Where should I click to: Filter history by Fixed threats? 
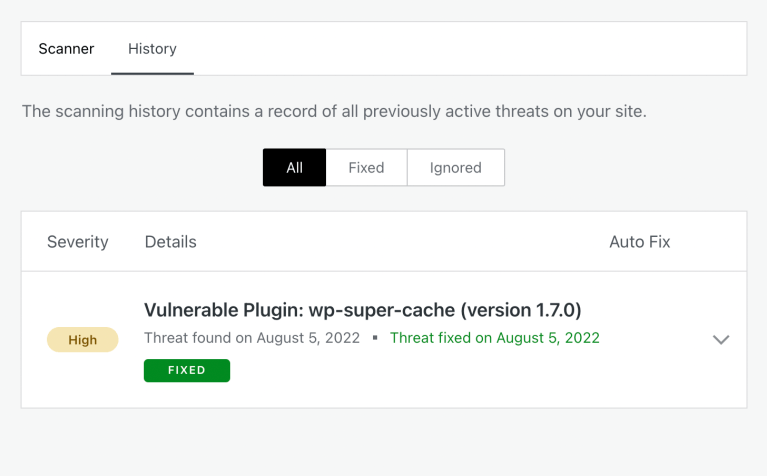click(366, 168)
